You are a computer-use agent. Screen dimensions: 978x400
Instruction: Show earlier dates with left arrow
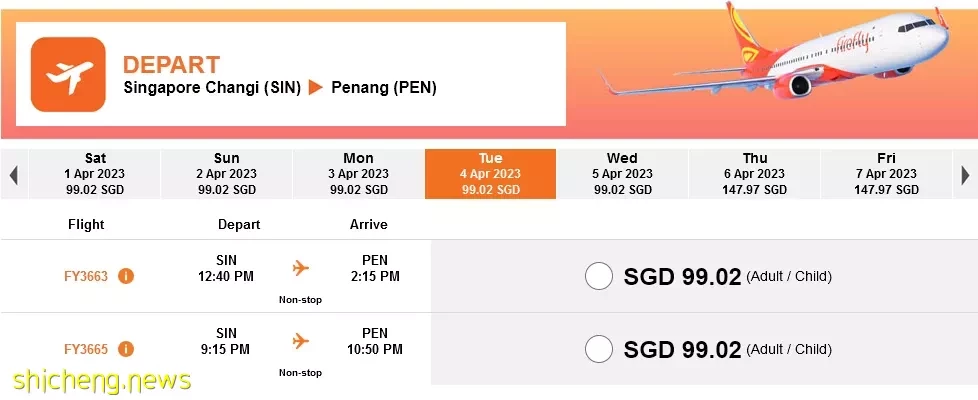(14, 175)
